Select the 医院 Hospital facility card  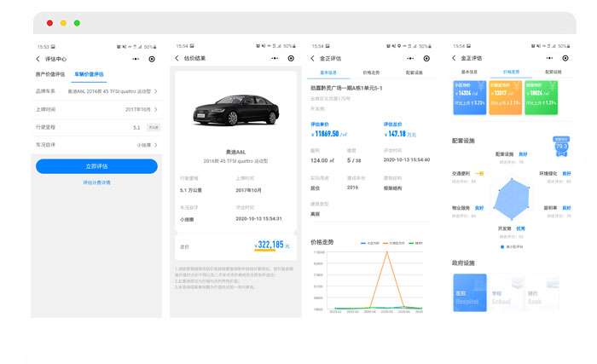tap(470, 292)
